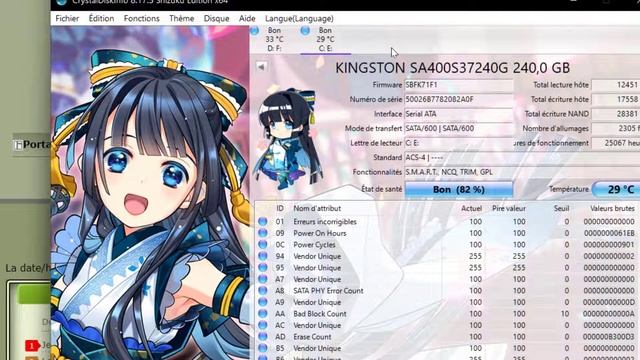This screenshot has width=640, height=360.
Task: Click the Valeurs brutes column header
Action: coord(612,209)
